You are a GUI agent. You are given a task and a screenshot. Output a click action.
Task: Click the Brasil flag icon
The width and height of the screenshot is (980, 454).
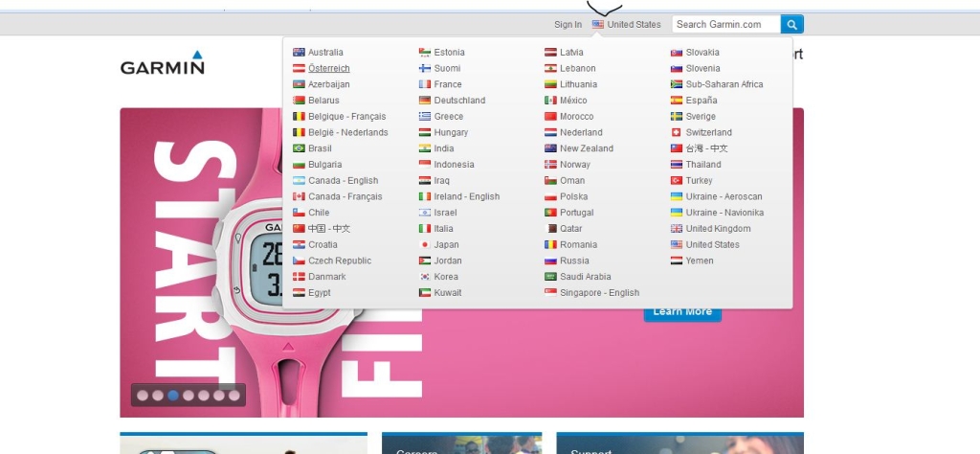coord(299,148)
